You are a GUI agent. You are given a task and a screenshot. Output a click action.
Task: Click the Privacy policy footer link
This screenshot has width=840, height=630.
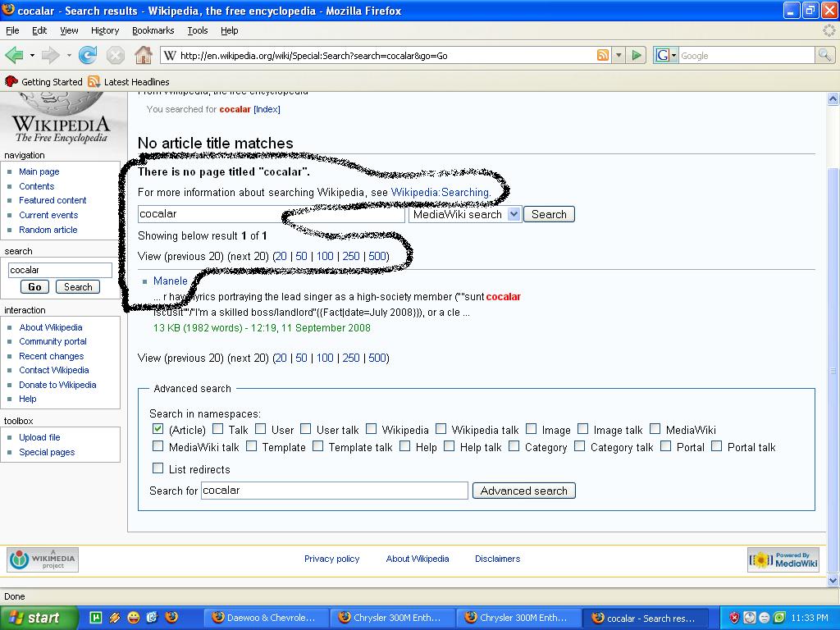[x=331, y=559]
